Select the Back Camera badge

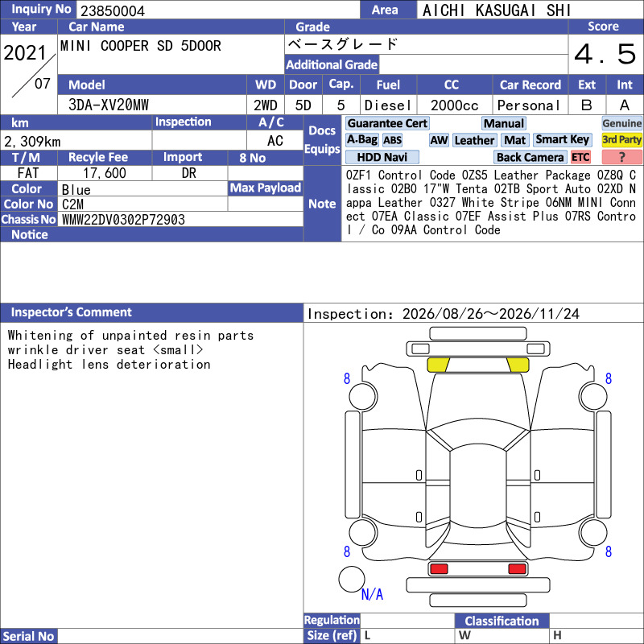pos(530,157)
